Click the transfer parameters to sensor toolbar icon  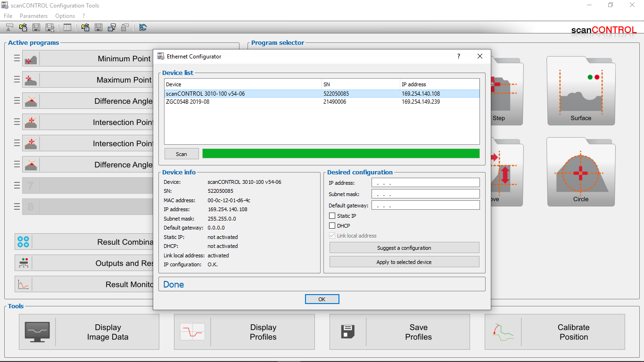click(112, 27)
